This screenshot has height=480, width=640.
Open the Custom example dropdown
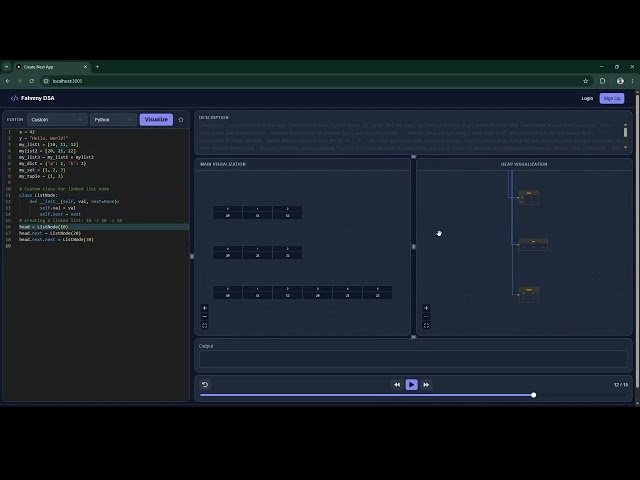[57, 120]
